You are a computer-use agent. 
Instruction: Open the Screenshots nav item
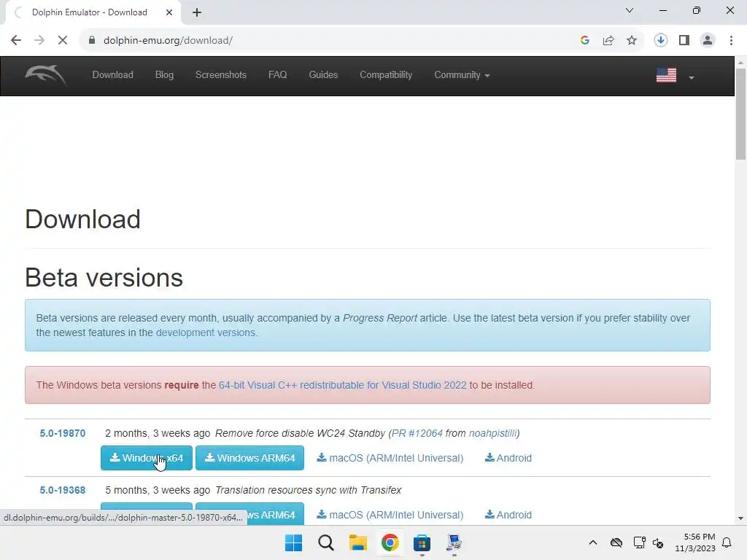[221, 75]
